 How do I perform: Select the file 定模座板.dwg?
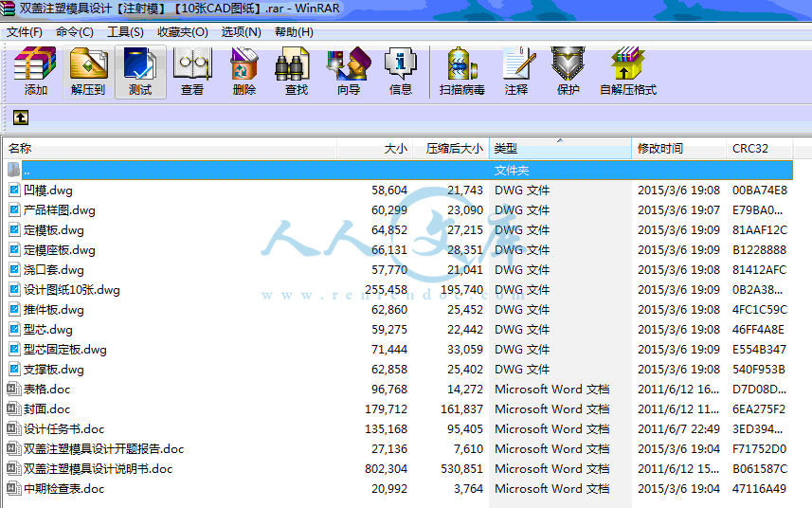60,250
